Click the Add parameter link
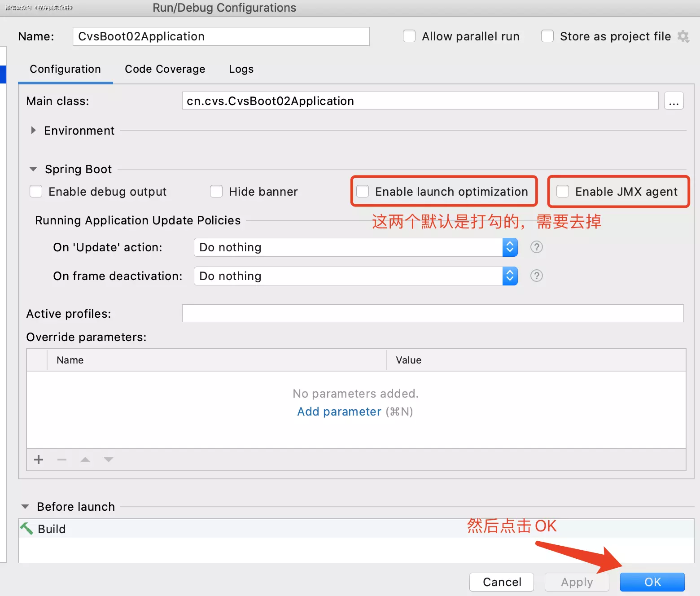700x596 pixels. coord(339,412)
